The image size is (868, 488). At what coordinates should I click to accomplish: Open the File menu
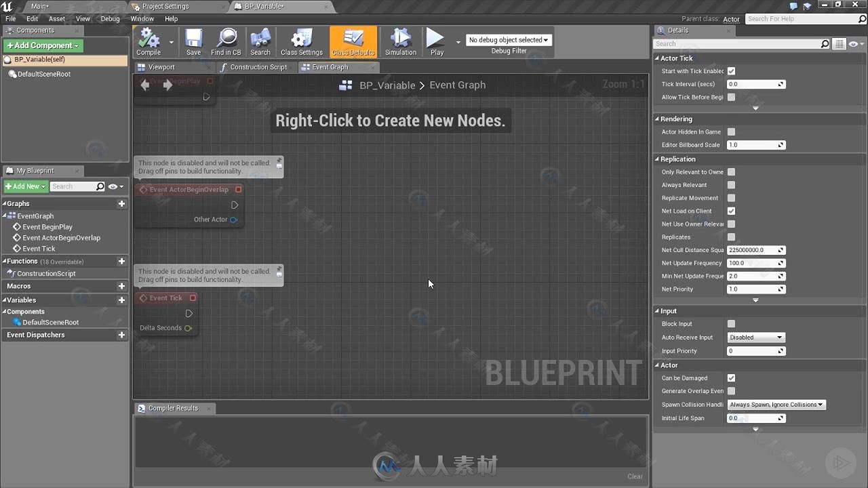point(11,19)
